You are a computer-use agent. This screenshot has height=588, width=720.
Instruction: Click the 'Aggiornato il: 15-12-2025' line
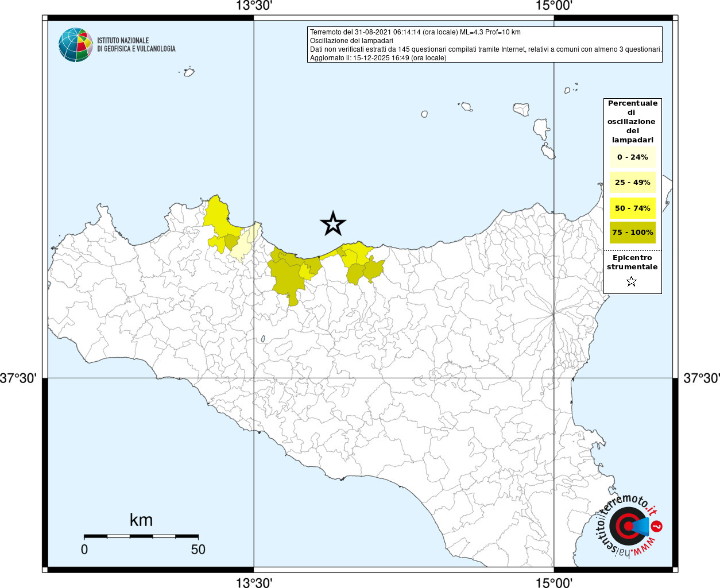coord(378,58)
